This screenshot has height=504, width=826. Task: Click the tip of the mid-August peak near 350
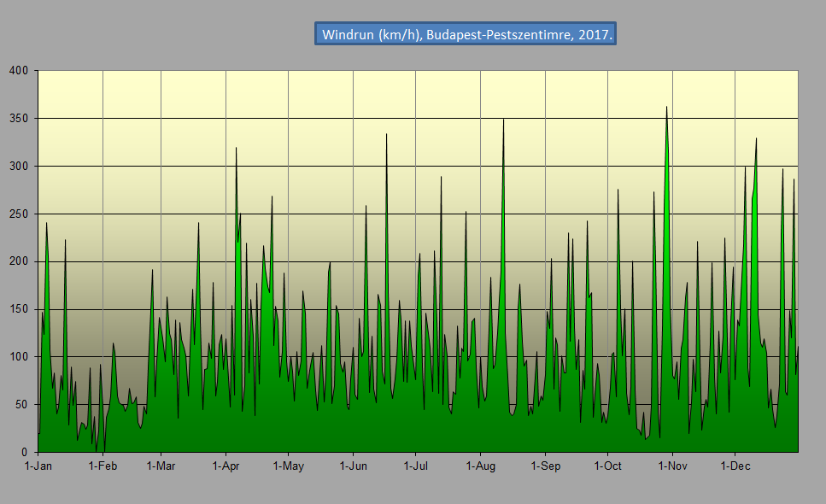pos(503,120)
